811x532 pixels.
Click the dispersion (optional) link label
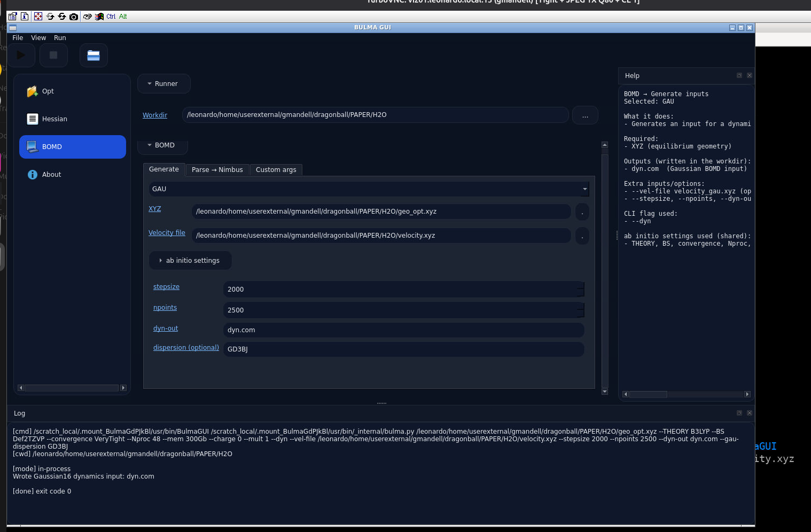pyautogui.click(x=186, y=348)
